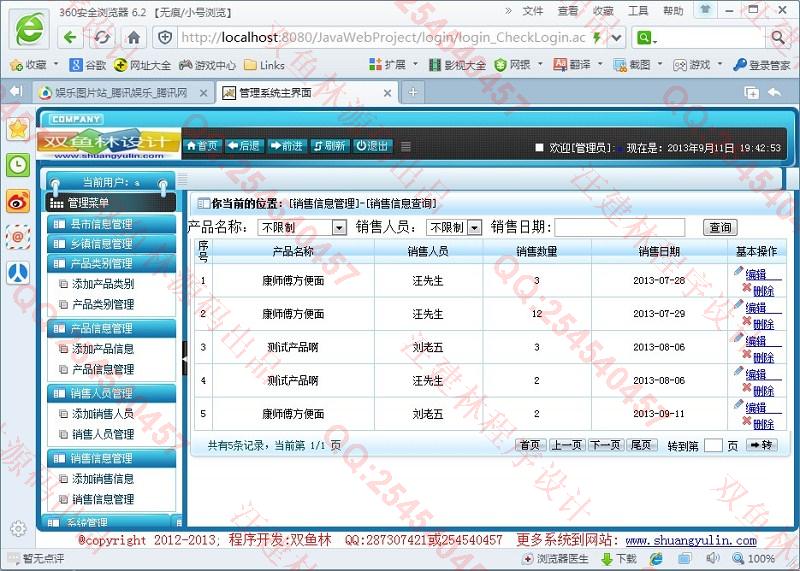Delete row 2 dated 2013-07-29

pos(763,324)
